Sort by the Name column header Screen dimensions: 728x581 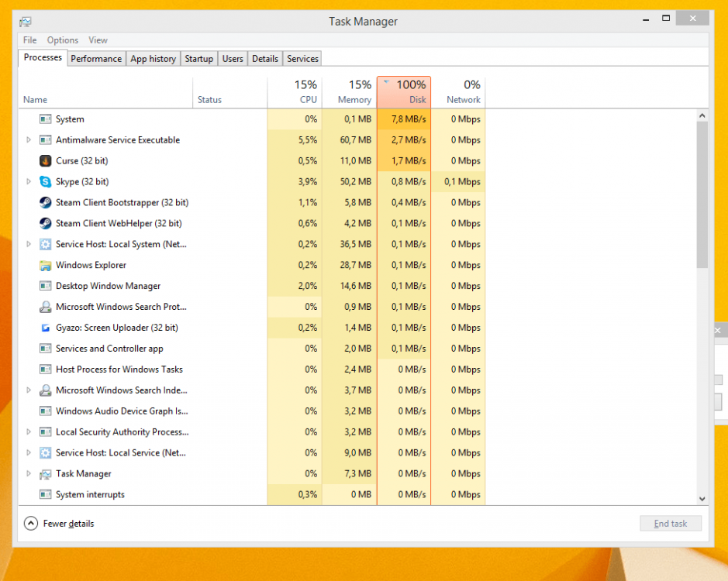pos(106,92)
